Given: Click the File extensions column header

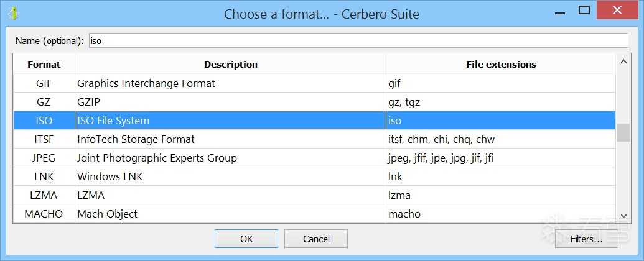Looking at the screenshot, I should (501, 64).
